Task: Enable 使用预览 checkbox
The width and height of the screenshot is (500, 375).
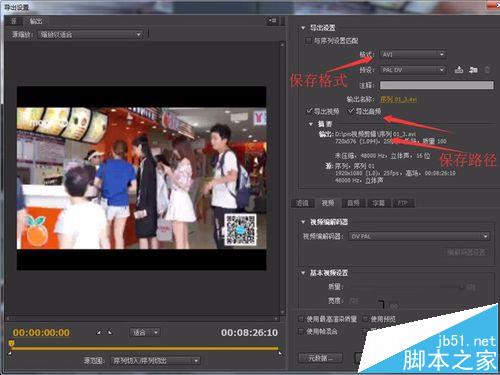Action: pos(366,319)
